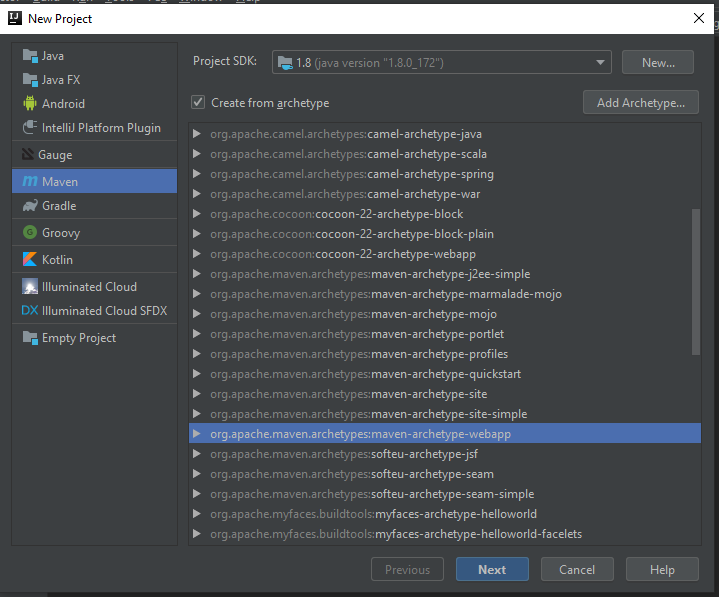Select maven-archetype-site-simple row
This screenshot has width=719, height=597.
coord(445,414)
